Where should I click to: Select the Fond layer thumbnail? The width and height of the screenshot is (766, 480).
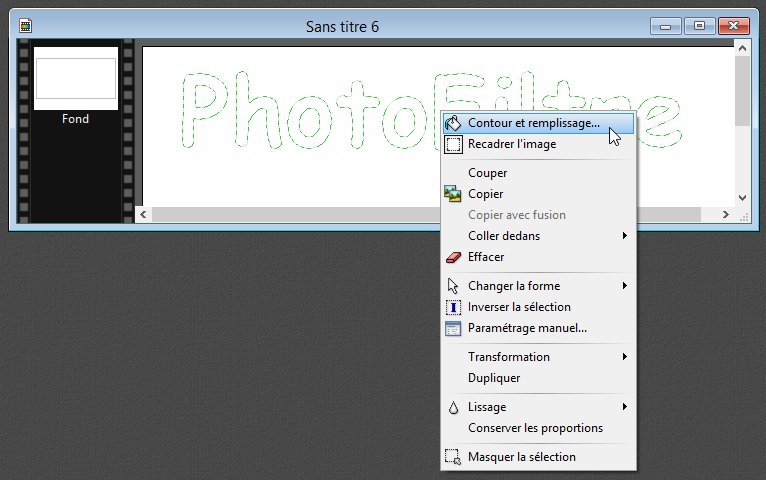76,78
